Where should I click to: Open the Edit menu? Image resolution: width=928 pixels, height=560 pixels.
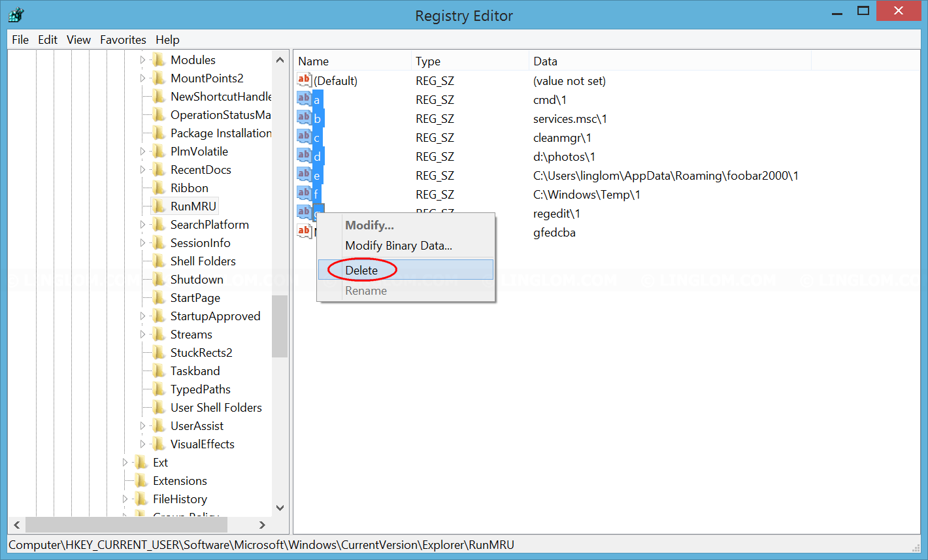48,40
